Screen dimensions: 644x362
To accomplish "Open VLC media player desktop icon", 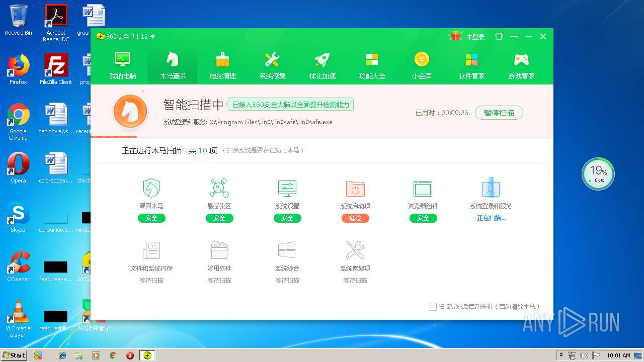I will click(x=18, y=319).
